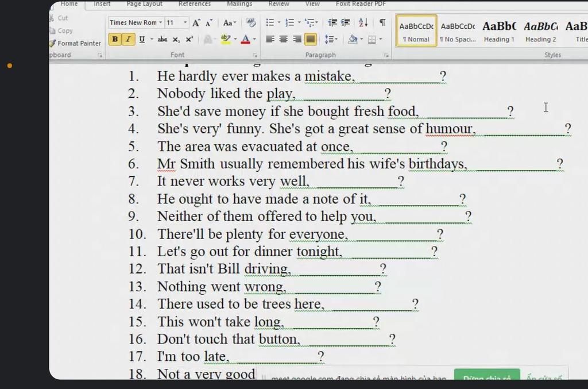Apply paragraph shading with the paint bucket
This screenshot has height=389, width=588.
353,39
